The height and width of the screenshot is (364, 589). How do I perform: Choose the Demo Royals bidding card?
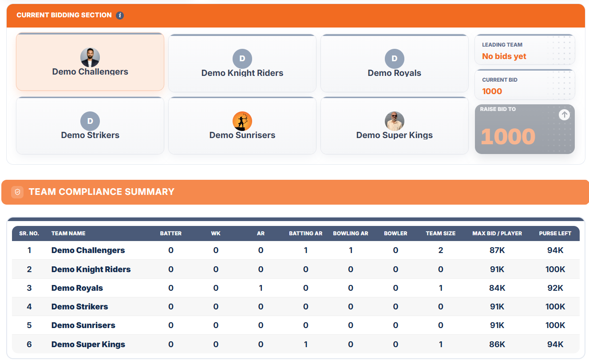pyautogui.click(x=395, y=63)
